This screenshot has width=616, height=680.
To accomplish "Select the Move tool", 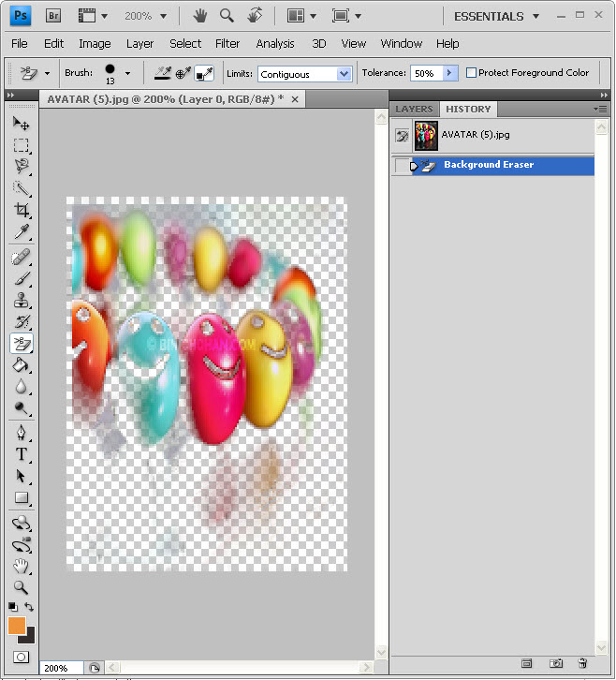I will (21, 124).
